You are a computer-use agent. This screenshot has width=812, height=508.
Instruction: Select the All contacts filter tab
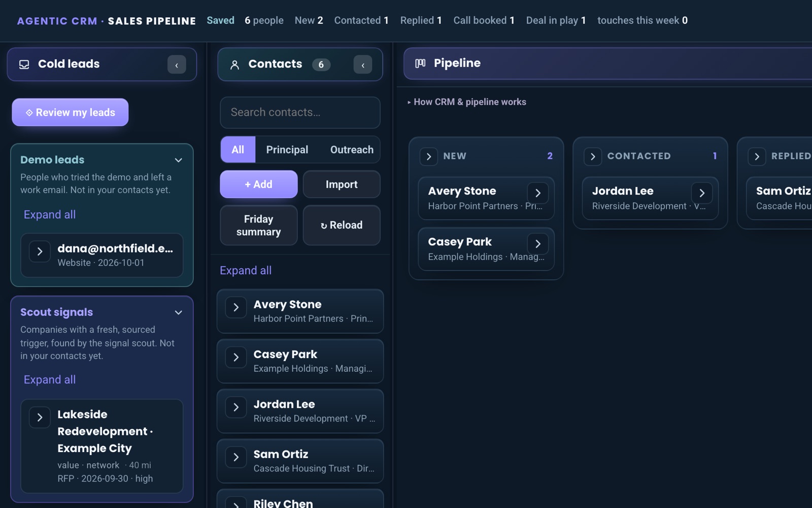pyautogui.click(x=238, y=150)
